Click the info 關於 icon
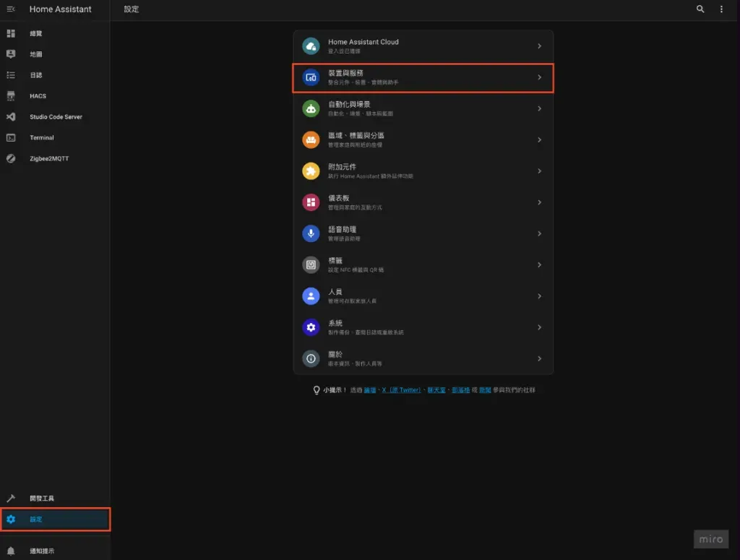The height and width of the screenshot is (560, 740). 311,358
